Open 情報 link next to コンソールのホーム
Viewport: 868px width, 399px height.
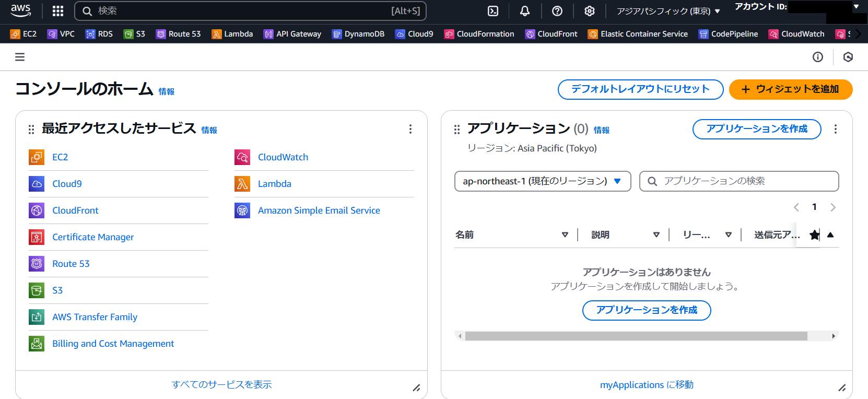pos(167,91)
